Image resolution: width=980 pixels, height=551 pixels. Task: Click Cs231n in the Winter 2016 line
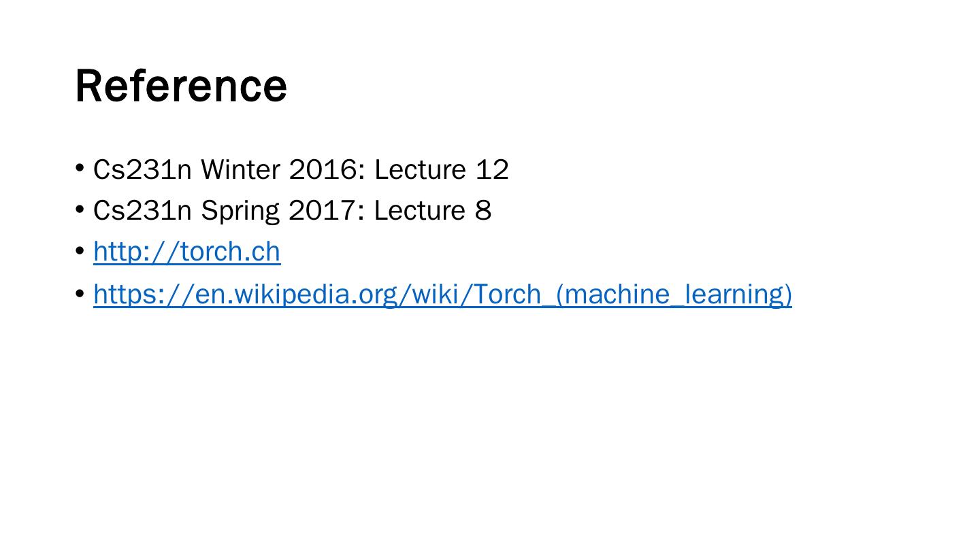tap(142, 169)
